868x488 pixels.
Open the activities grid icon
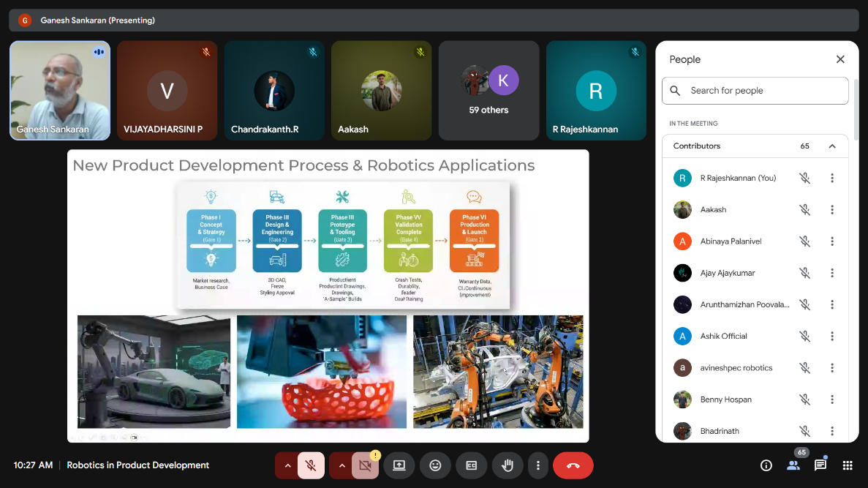848,465
